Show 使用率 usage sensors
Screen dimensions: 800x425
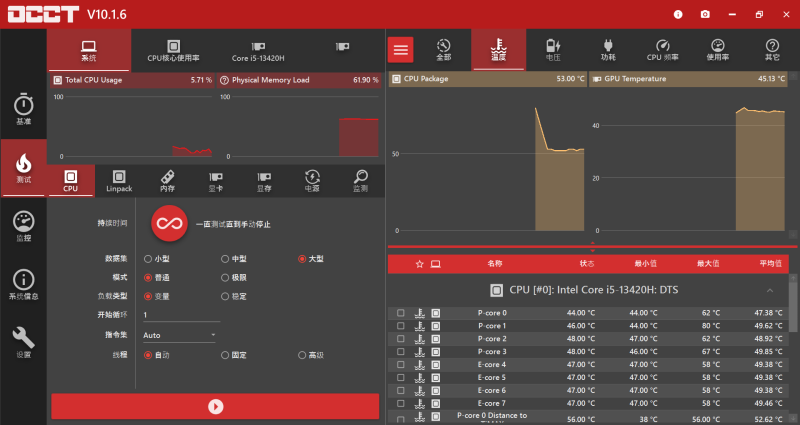tap(717, 50)
